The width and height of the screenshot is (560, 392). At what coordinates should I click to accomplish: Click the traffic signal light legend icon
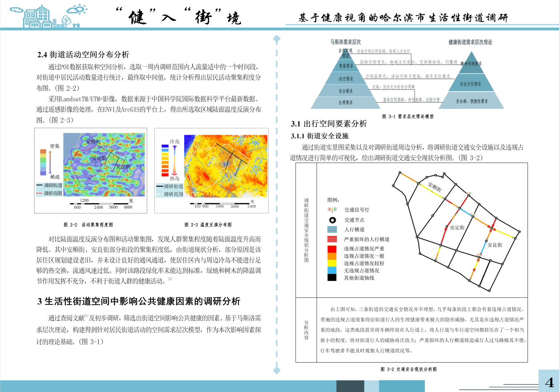pyautogui.click(x=332, y=210)
